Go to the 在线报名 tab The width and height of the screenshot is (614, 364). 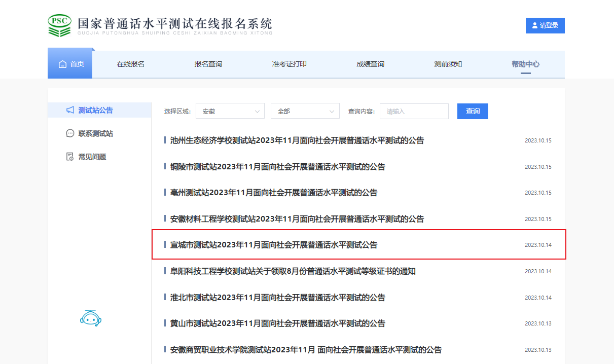pyautogui.click(x=131, y=64)
